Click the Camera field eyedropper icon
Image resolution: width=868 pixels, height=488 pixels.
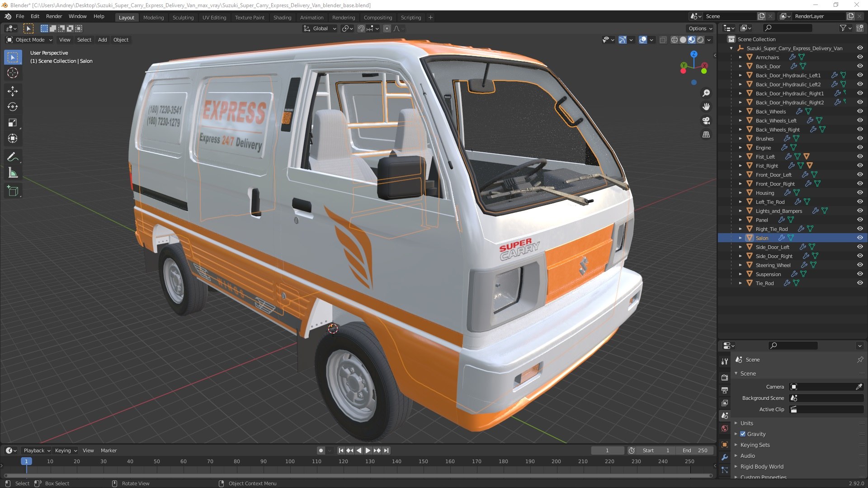[x=859, y=387]
